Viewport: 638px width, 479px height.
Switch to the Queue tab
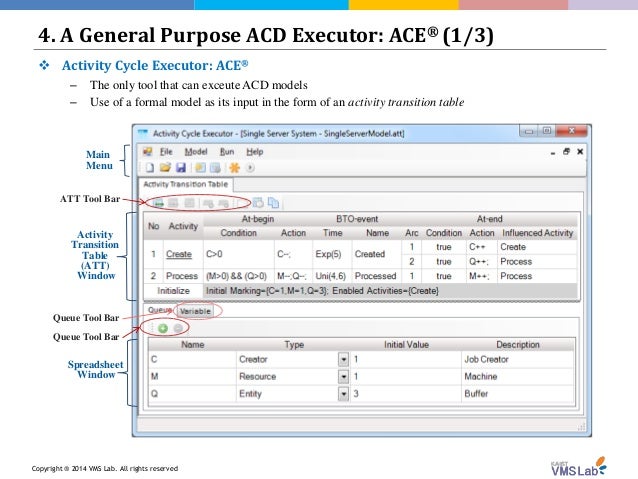(160, 310)
